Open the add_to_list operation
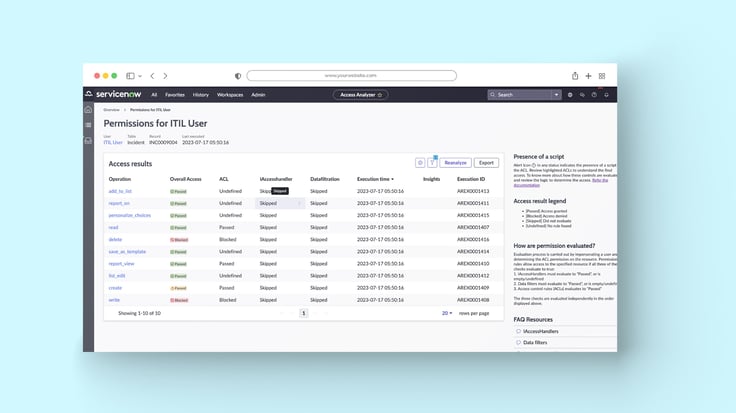 (x=120, y=191)
